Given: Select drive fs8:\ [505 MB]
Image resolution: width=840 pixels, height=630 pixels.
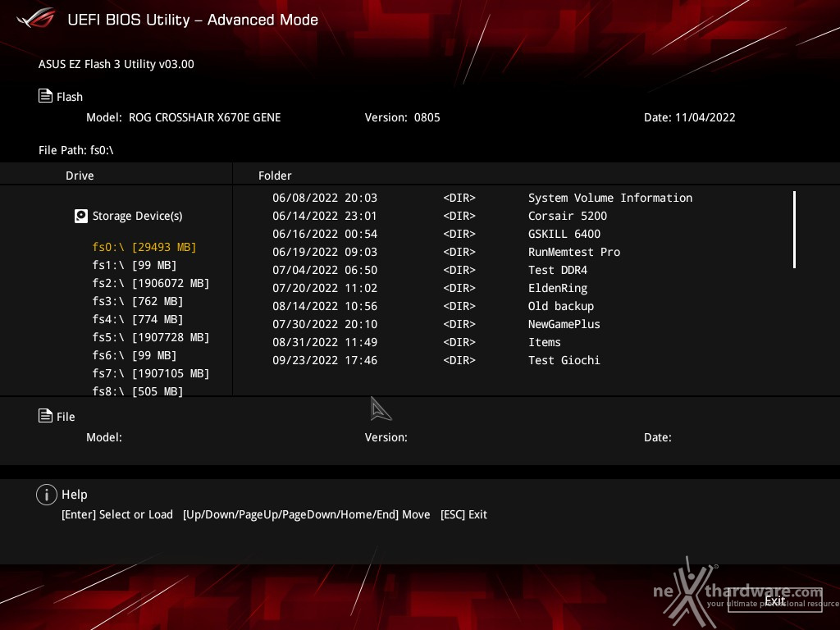Looking at the screenshot, I should [138, 391].
